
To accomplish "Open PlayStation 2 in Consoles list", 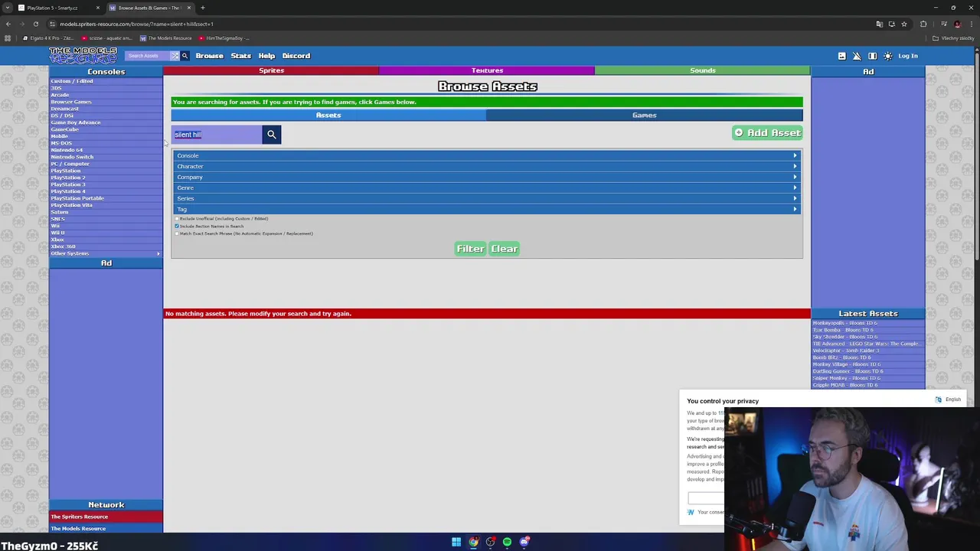I will pos(68,178).
